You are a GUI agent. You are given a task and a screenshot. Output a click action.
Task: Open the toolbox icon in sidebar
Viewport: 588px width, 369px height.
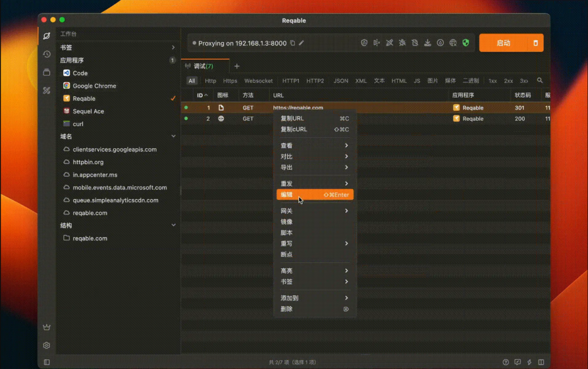(46, 90)
